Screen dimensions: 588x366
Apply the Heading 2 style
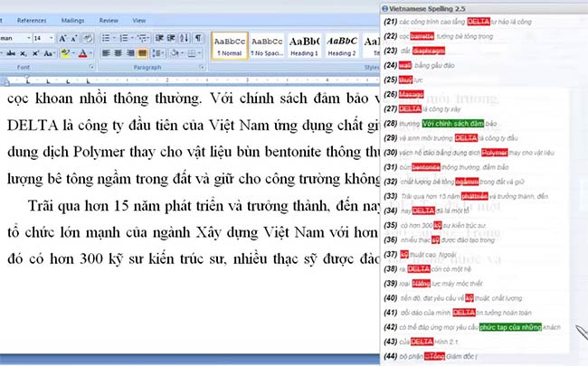342,46
